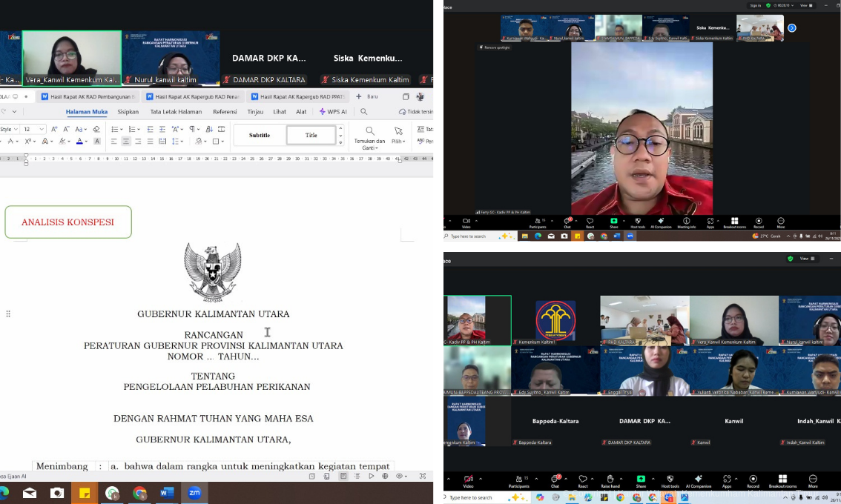Screen dimensions: 841x504
Task: Click the Remove spotlight button
Action: [x=495, y=47]
